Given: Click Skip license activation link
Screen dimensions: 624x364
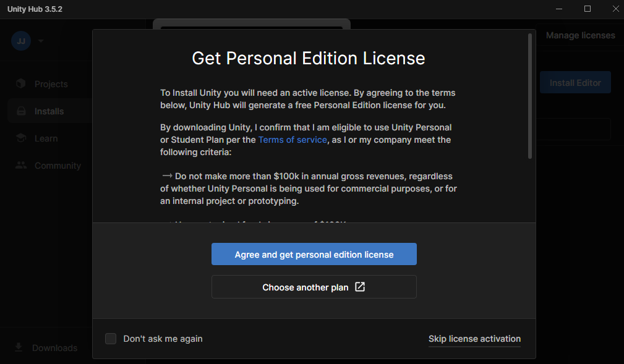Looking at the screenshot, I should [474, 339].
